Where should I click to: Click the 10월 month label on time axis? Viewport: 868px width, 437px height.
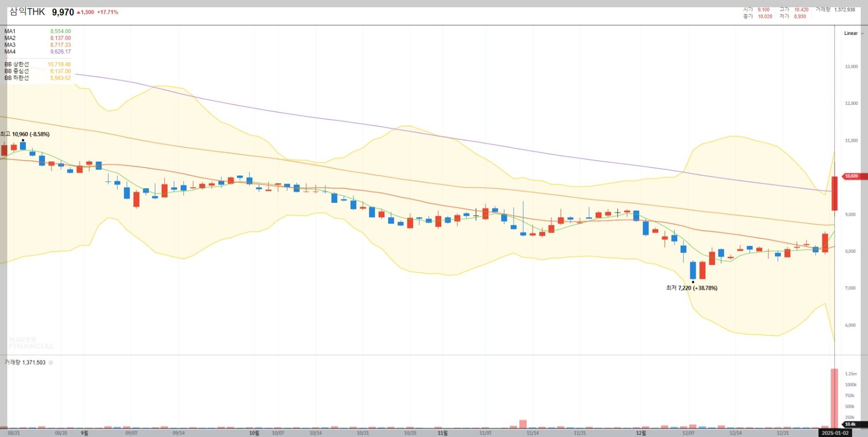point(254,433)
